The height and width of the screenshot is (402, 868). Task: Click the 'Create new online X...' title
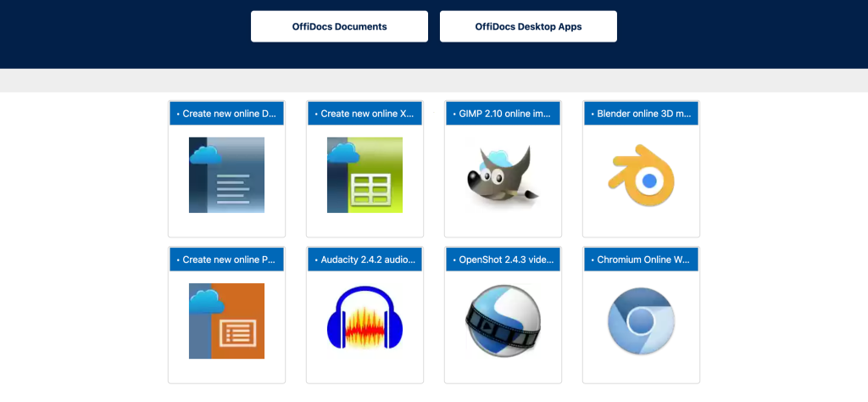pos(364,114)
